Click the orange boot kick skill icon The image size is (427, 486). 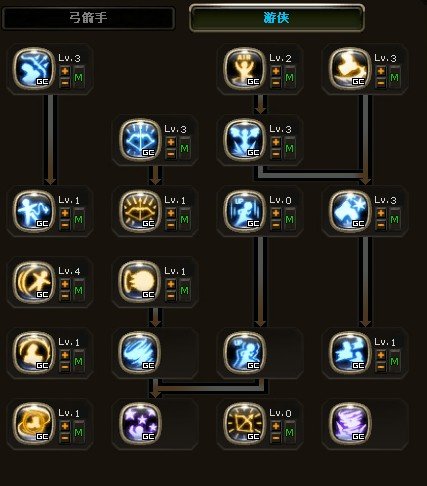coord(349,69)
